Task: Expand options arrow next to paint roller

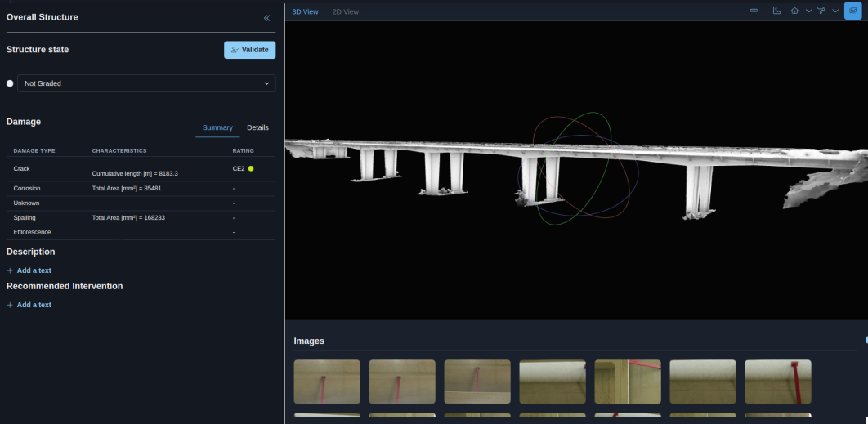Action: pyautogui.click(x=834, y=11)
